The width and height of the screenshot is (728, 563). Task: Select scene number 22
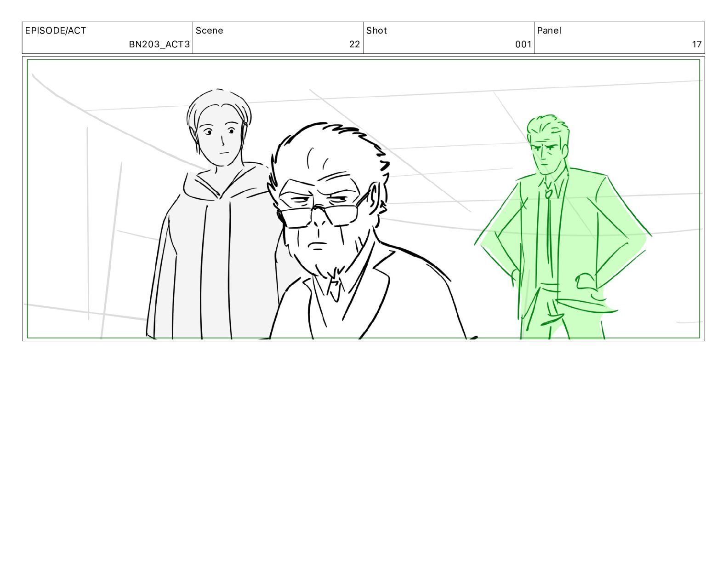point(354,45)
